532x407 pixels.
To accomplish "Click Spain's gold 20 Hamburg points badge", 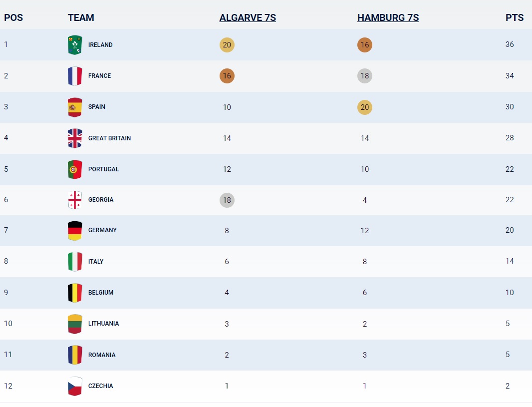I will [365, 107].
